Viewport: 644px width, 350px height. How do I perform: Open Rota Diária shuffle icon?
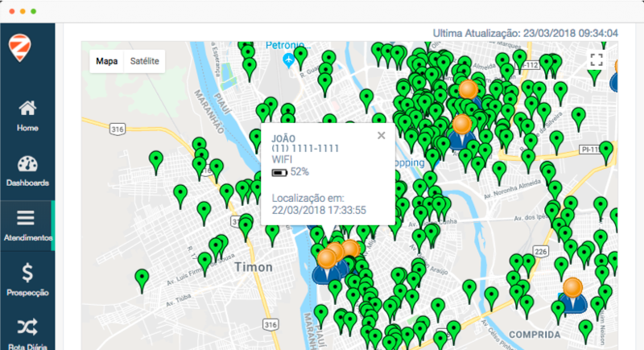tap(27, 332)
